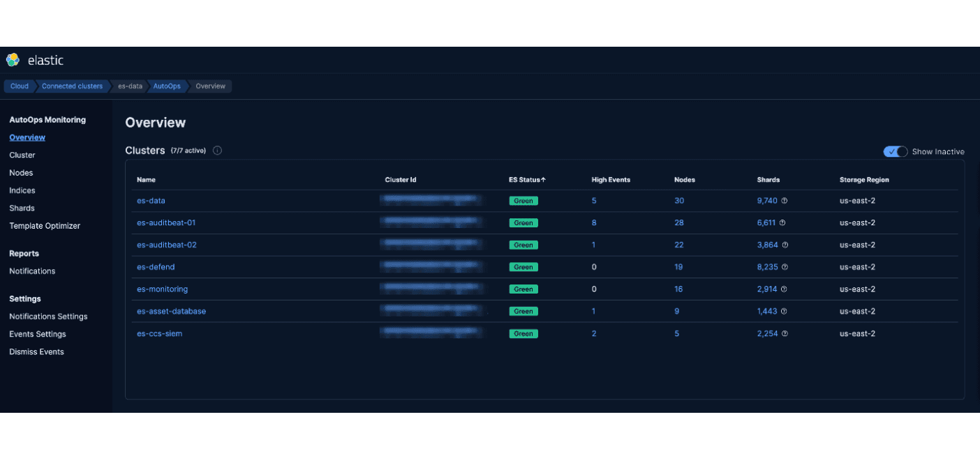Toggle the Show Inactive switch

(x=895, y=151)
